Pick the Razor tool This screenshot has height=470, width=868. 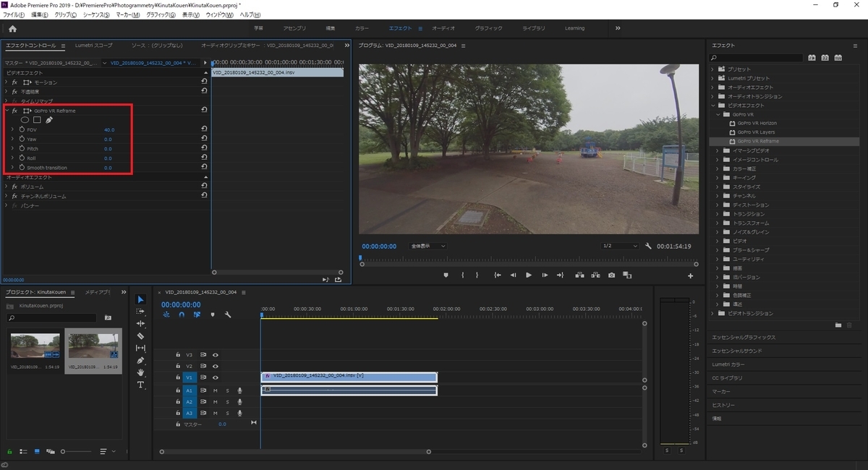(140, 336)
